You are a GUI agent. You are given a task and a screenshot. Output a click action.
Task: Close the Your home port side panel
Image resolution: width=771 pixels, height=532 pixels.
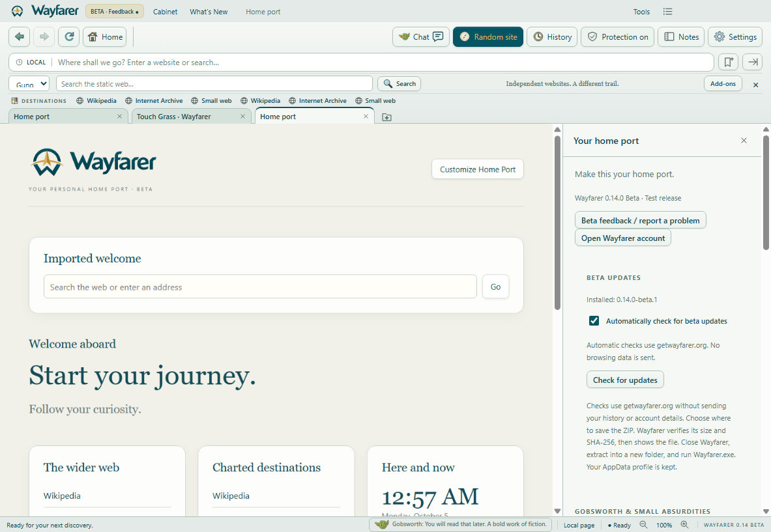point(744,141)
